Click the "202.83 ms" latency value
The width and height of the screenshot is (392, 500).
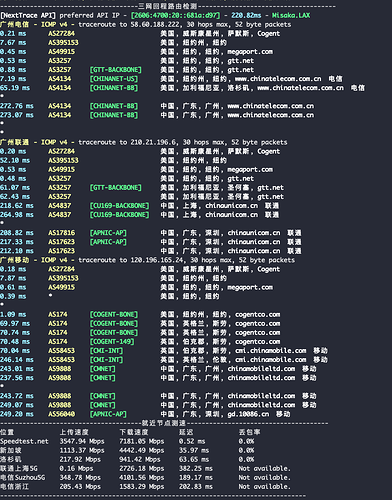196,486
